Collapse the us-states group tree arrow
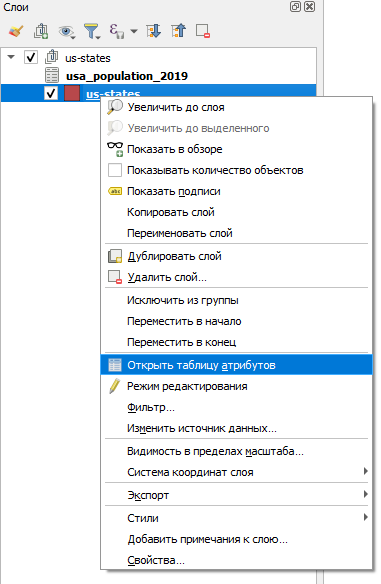The width and height of the screenshot is (381, 584). 11,57
